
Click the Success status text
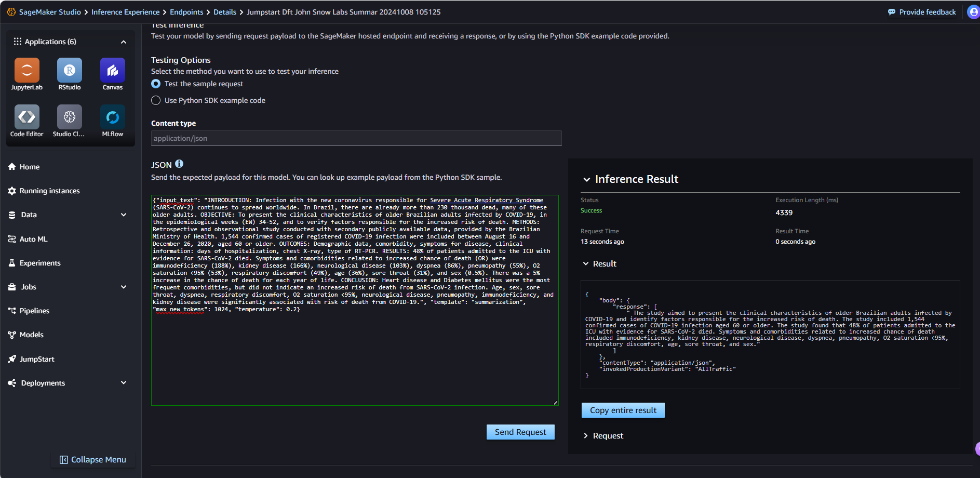[591, 210]
